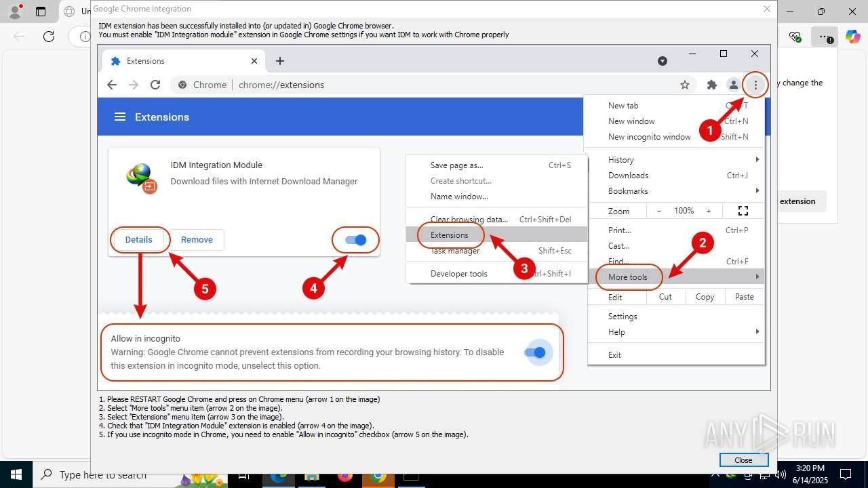The width and height of the screenshot is (868, 488).
Task: Open Edge Browser essentials heart icon
Action: [x=795, y=37]
